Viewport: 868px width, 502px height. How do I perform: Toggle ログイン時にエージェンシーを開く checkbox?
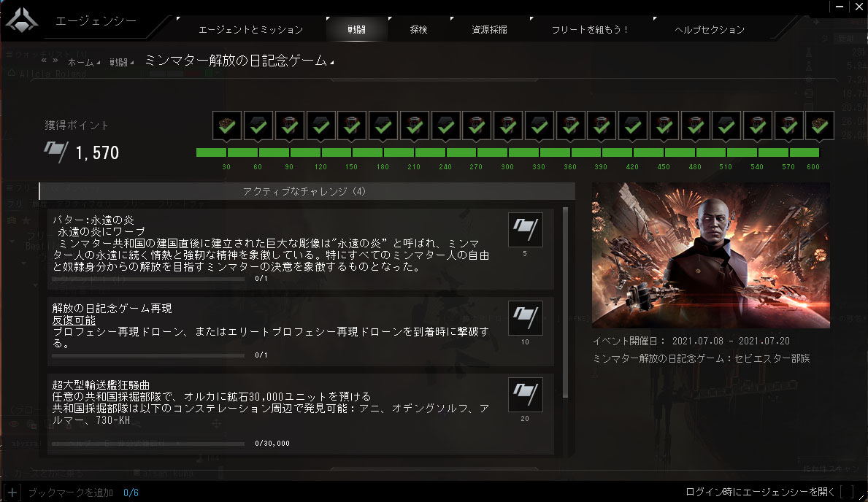pos(846,492)
